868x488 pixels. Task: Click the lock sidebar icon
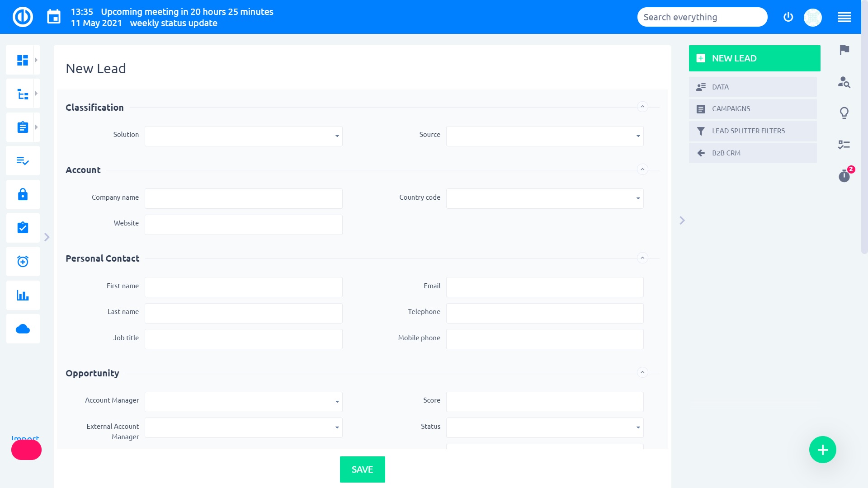coord(22,194)
